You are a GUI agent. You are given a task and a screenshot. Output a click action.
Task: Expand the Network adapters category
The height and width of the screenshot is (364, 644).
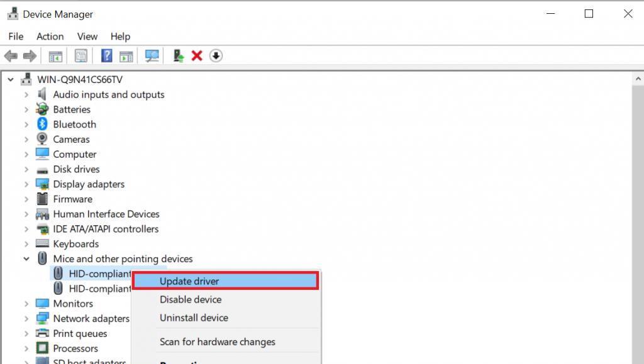pyautogui.click(x=25, y=318)
